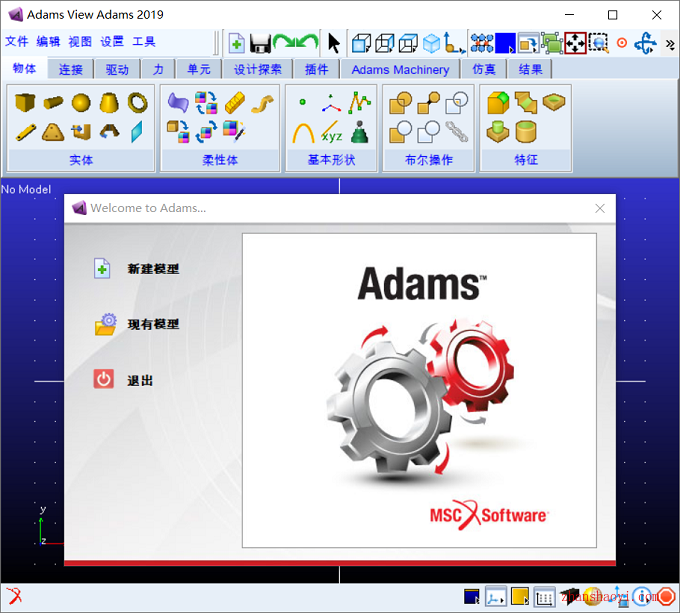
Task: Click the command window icon at bottom left
Action: pyautogui.click(x=14, y=596)
